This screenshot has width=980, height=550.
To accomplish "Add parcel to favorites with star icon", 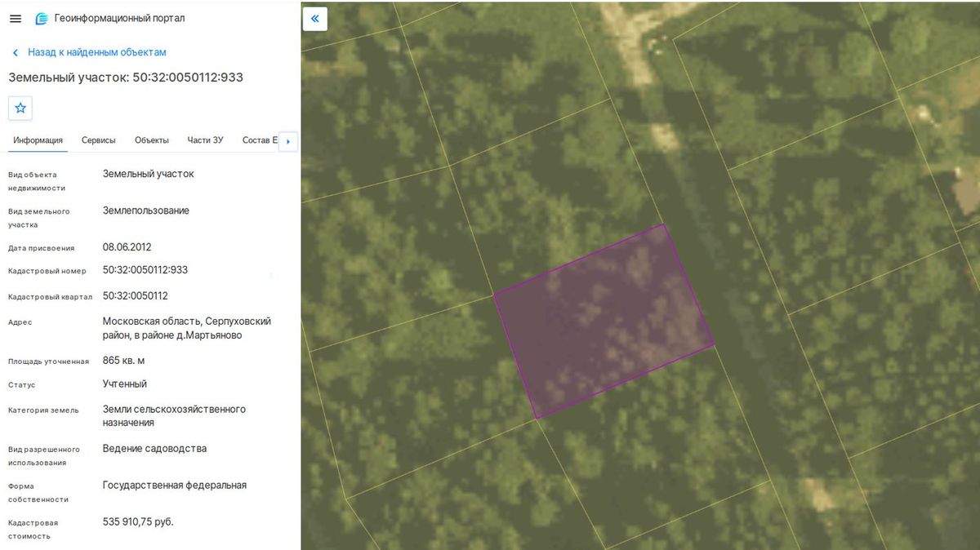I will (x=20, y=108).
